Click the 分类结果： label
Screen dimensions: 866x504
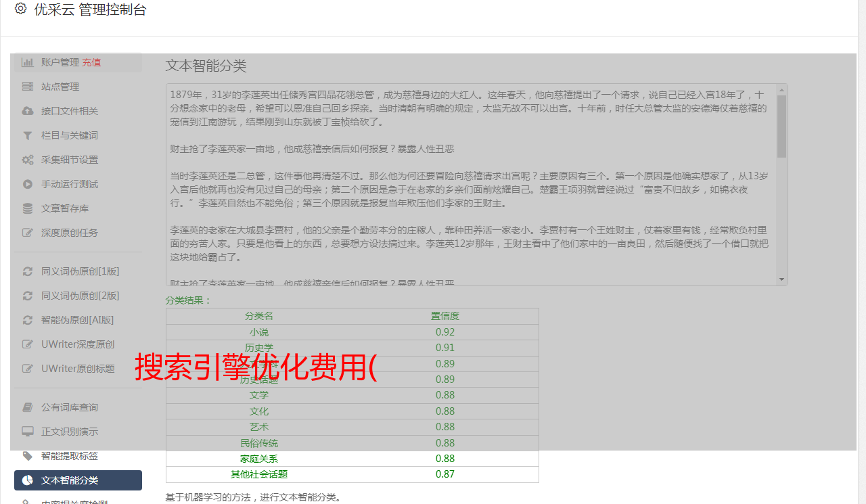point(189,300)
